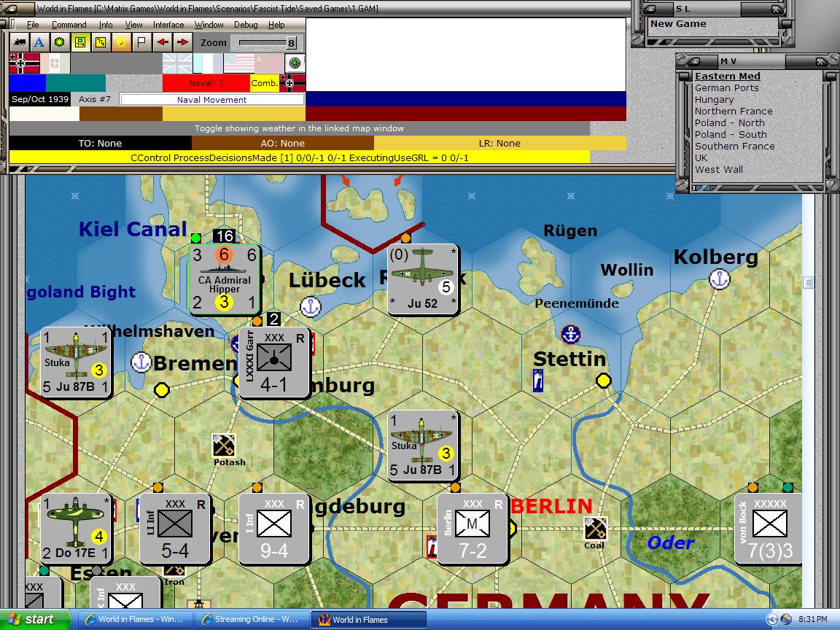Select Hungary in the M V list

(x=714, y=100)
